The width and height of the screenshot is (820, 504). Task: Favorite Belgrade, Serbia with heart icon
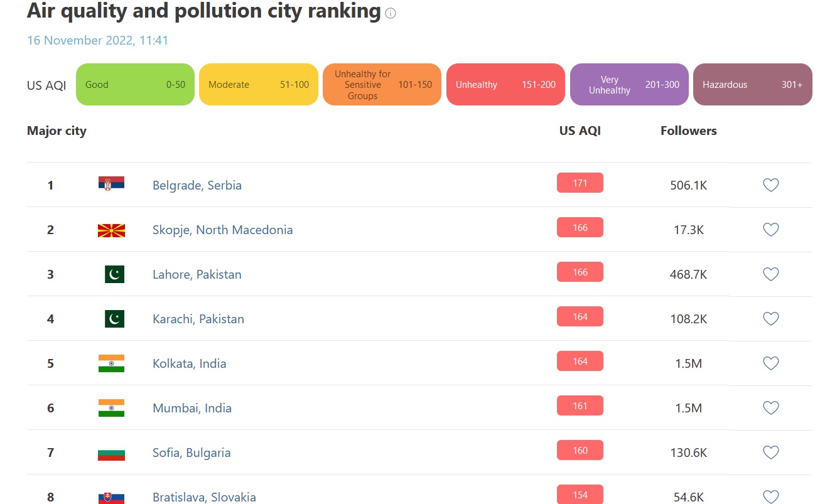pos(770,185)
